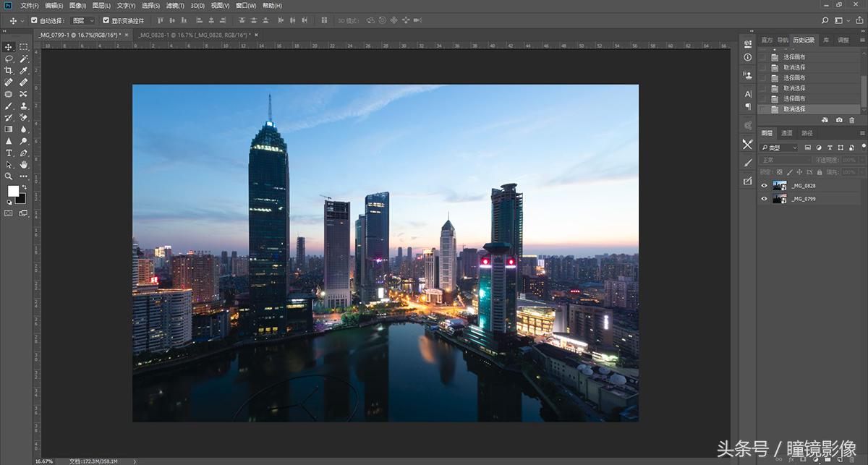Pick the Horizontal Type tool

click(9, 153)
